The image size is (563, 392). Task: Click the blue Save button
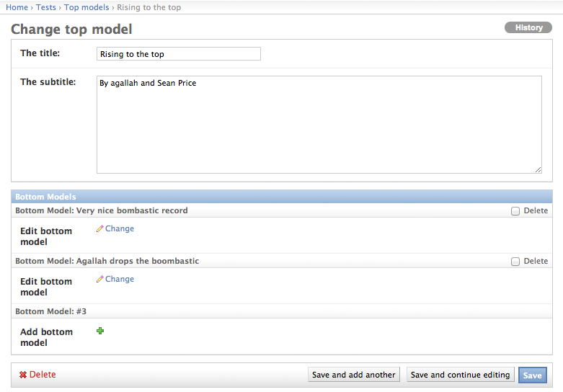533,375
